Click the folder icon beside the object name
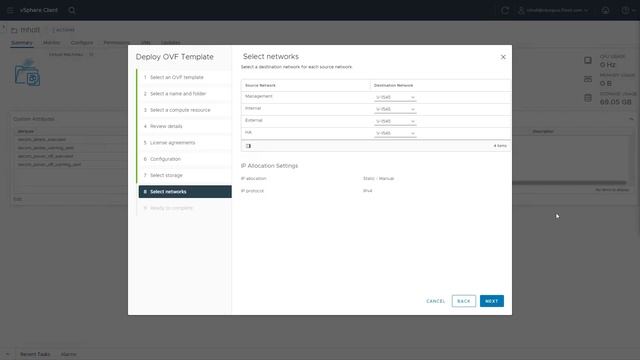The image size is (640, 360). 14,30
